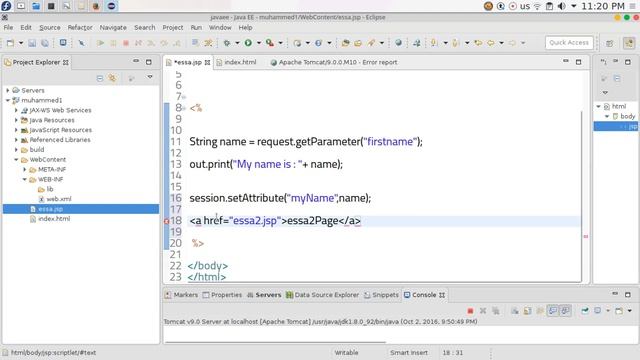Switch to the Snippets tab

point(381,295)
